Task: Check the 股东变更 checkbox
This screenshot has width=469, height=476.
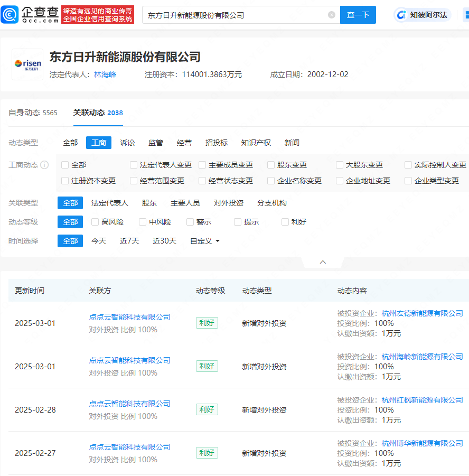Action: point(271,165)
